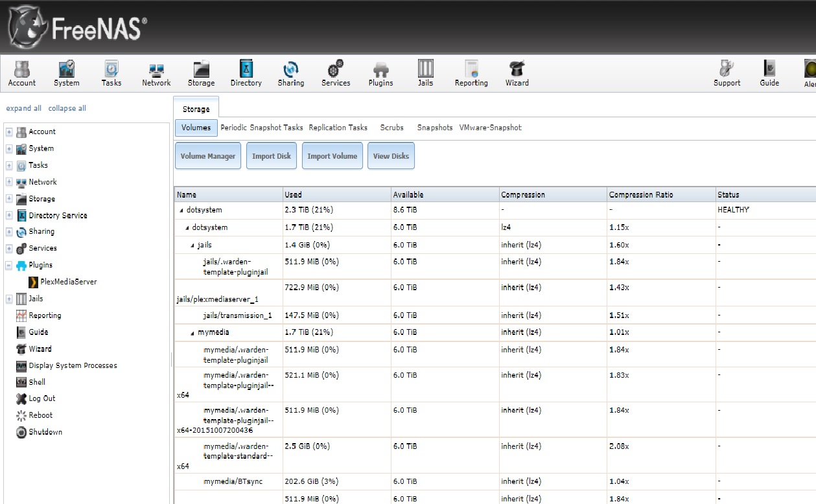Click the Display System Processes icon

[x=21, y=365]
